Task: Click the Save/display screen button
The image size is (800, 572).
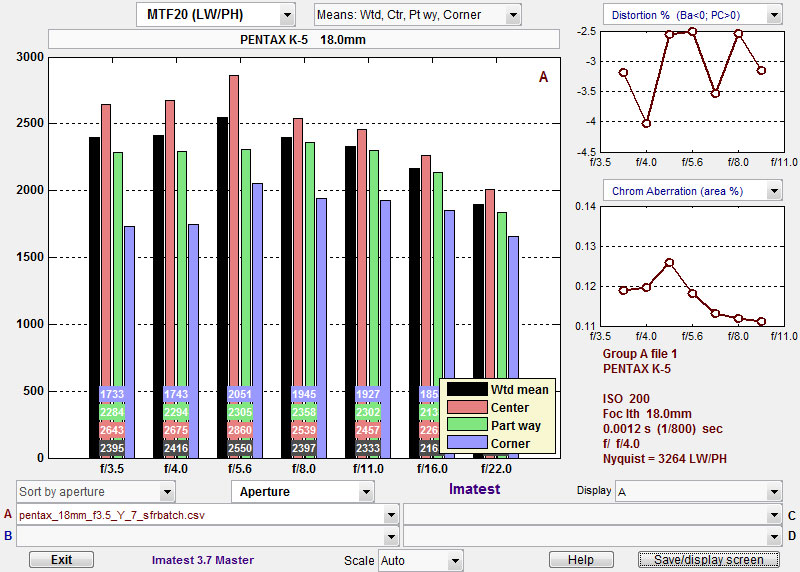Action: (x=709, y=560)
